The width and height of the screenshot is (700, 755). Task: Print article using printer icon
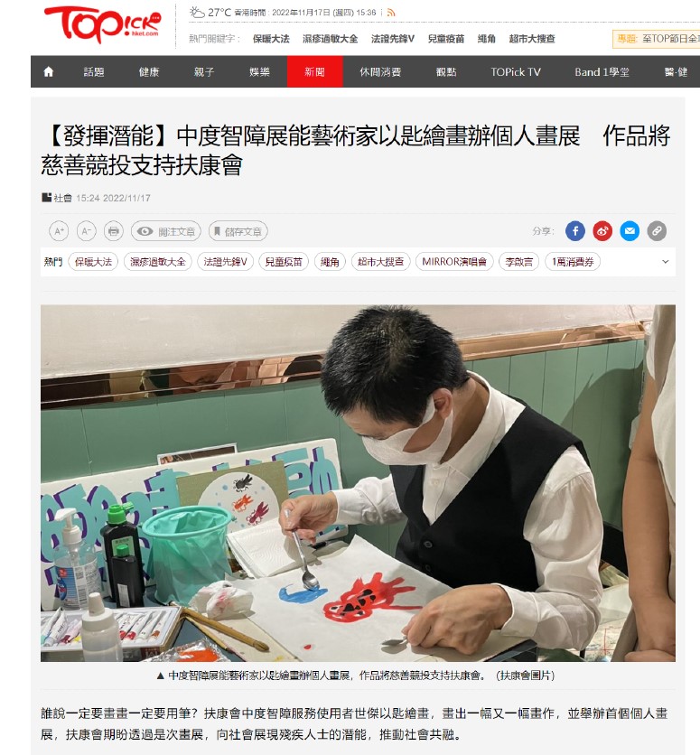114,231
